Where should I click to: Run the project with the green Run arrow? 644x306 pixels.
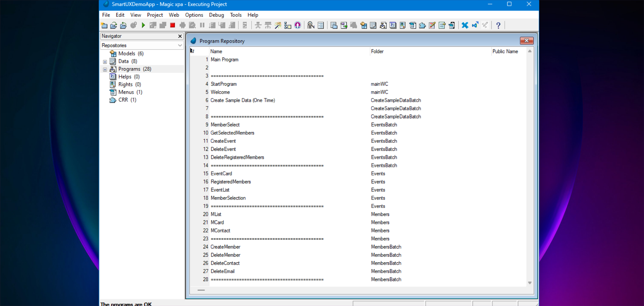(x=143, y=25)
